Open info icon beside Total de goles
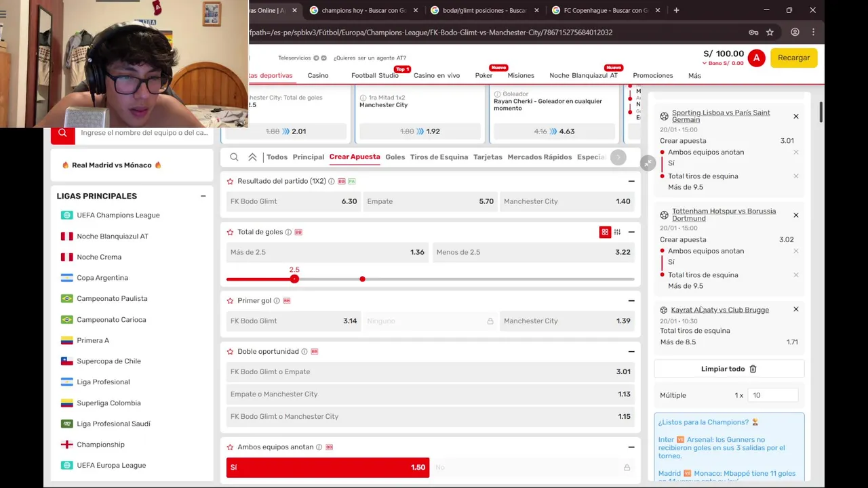Screen dimensions: 868x488 point(288,232)
